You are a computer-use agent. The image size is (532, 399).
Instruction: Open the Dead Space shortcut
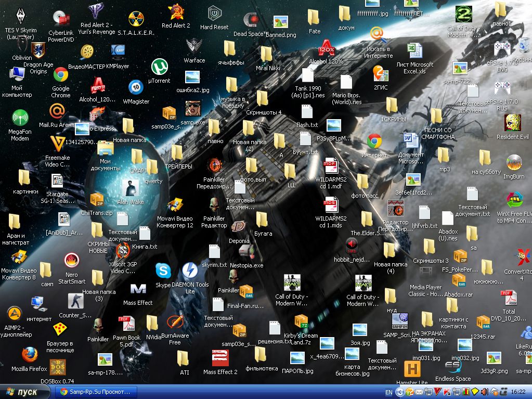click(x=251, y=20)
